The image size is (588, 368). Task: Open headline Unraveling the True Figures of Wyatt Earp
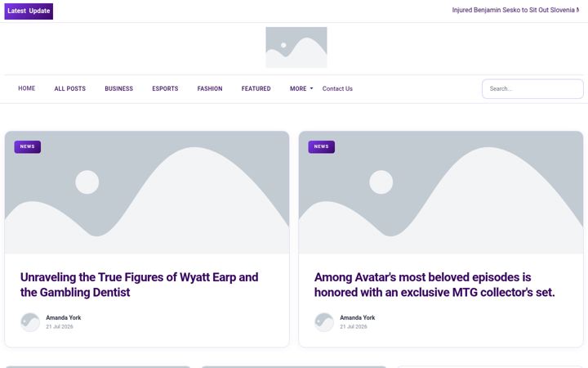tap(139, 285)
